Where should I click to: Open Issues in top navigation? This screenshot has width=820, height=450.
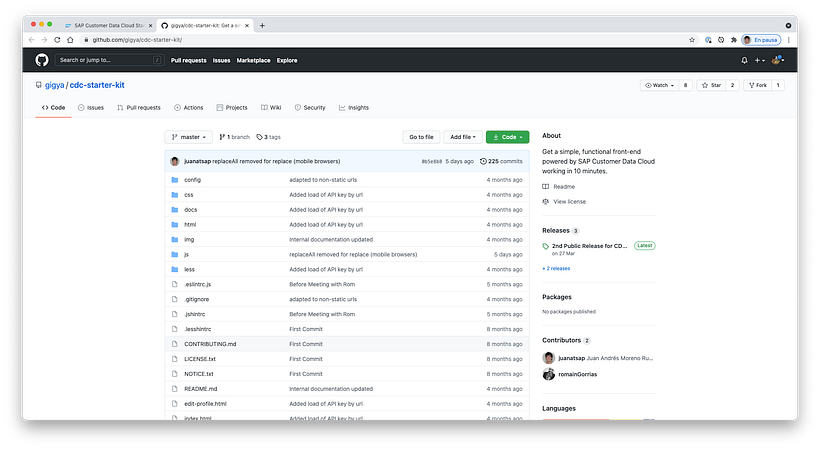[x=221, y=60]
